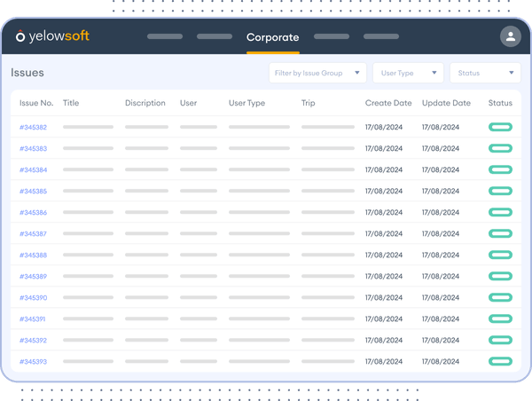Click status badge for issue #345386
The height and width of the screenshot is (401, 532).
point(500,213)
